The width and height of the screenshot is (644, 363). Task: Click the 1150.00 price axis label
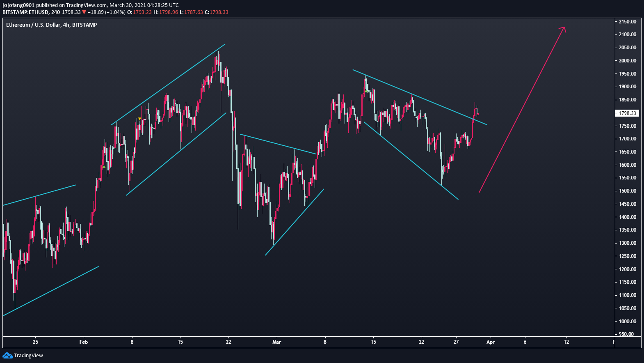[x=628, y=282]
